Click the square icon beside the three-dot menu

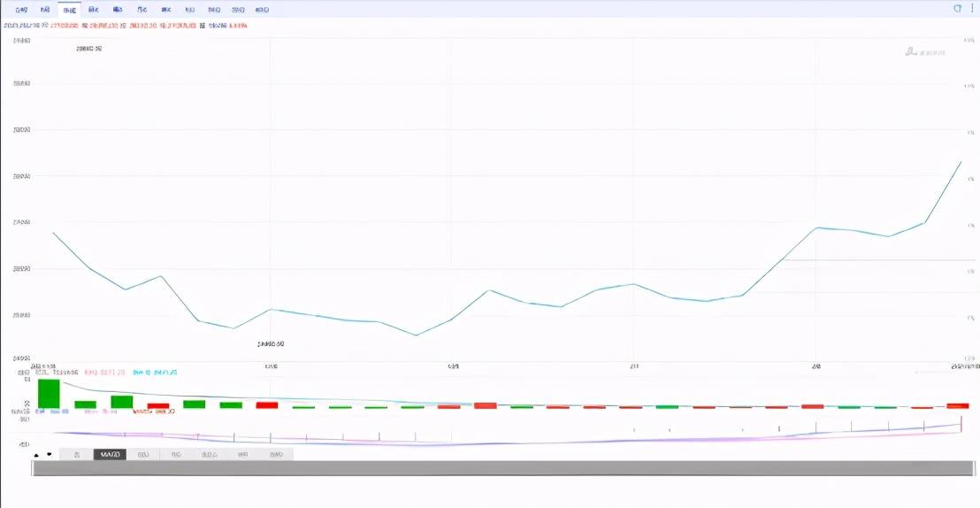point(957,9)
